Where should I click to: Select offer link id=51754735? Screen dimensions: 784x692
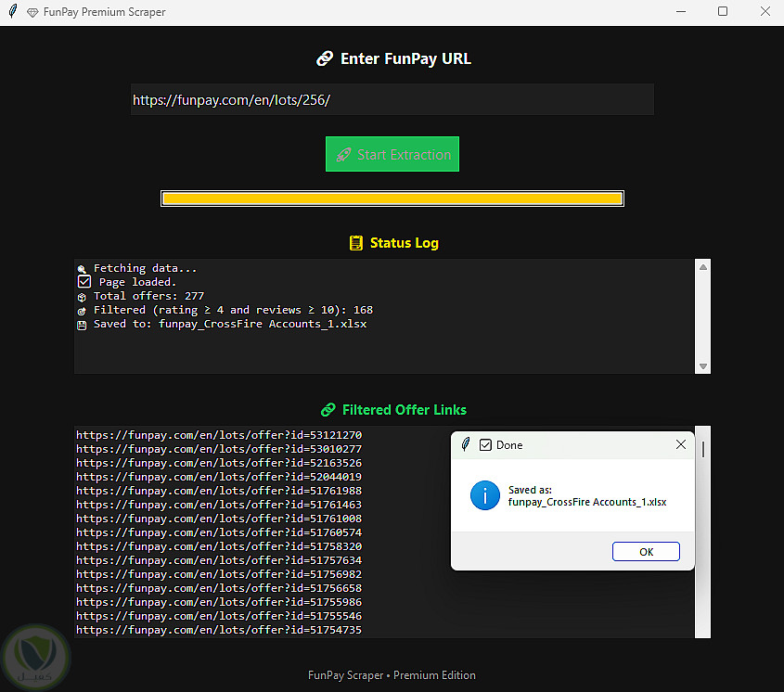point(219,630)
